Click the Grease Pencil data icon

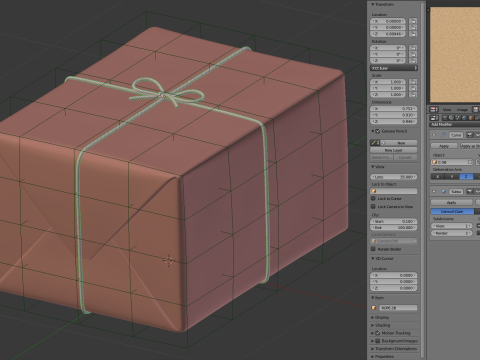point(375,143)
